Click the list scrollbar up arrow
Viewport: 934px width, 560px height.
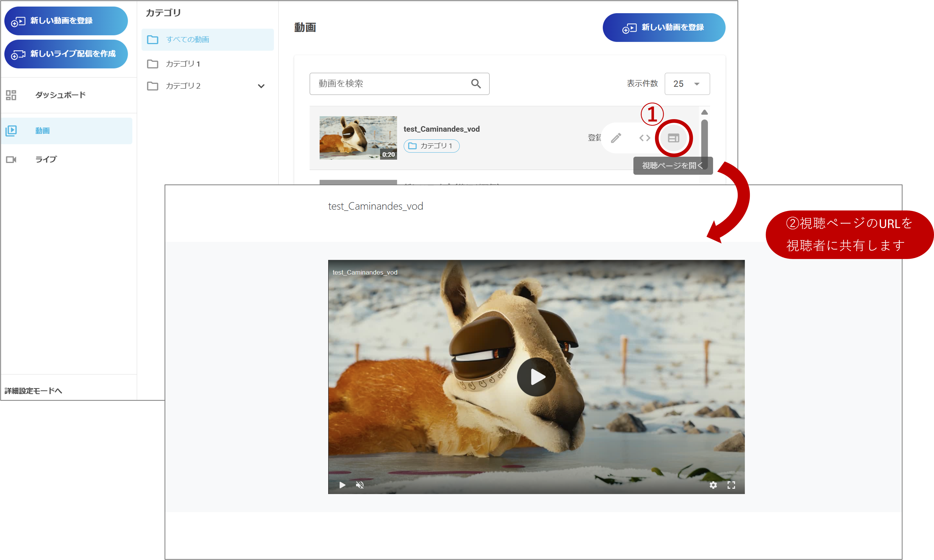704,113
